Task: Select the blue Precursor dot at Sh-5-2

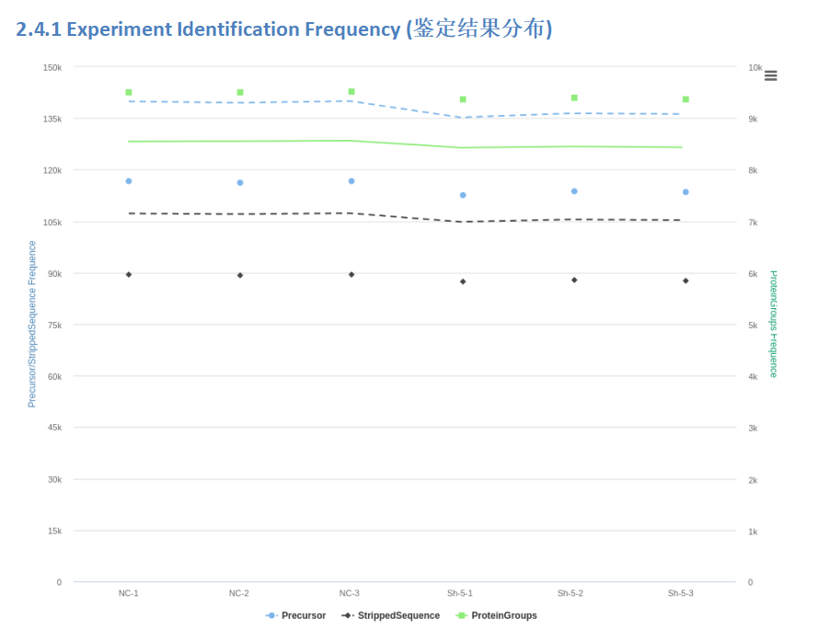Action: (x=574, y=191)
